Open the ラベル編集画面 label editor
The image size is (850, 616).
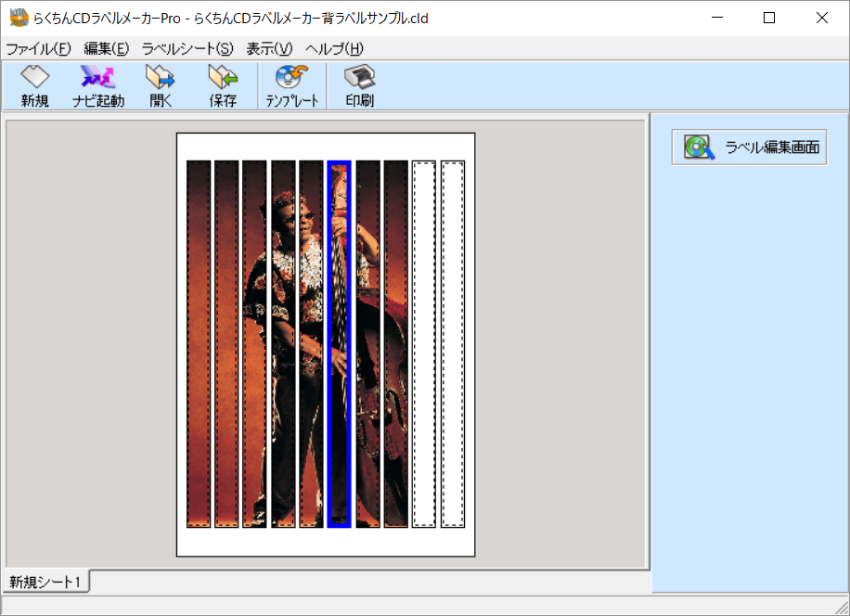(749, 147)
